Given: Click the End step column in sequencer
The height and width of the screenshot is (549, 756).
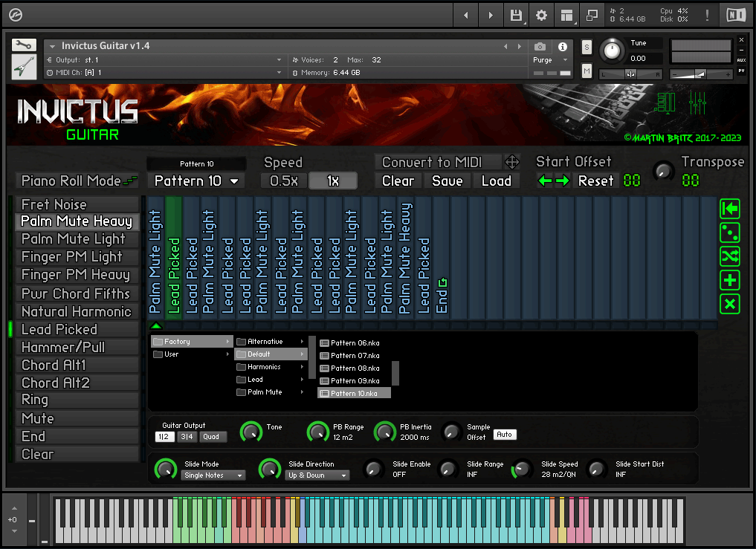Looking at the screenshot, I should tap(441, 257).
